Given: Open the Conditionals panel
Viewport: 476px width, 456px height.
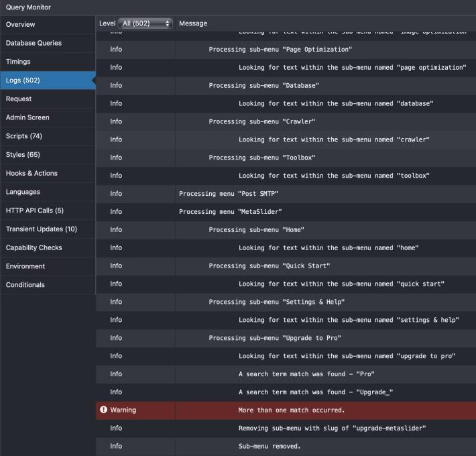Looking at the screenshot, I should coord(25,285).
